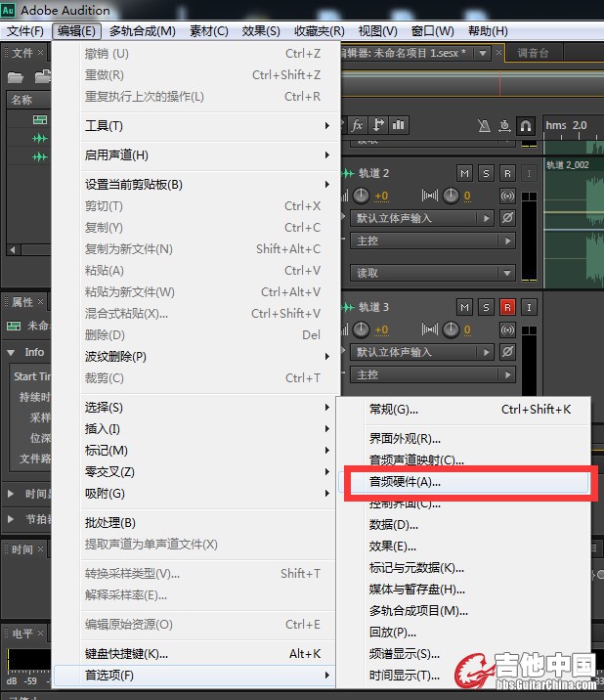Choose 数据(D)... in preferences submenu
This screenshot has height=700, width=604.
click(x=464, y=525)
